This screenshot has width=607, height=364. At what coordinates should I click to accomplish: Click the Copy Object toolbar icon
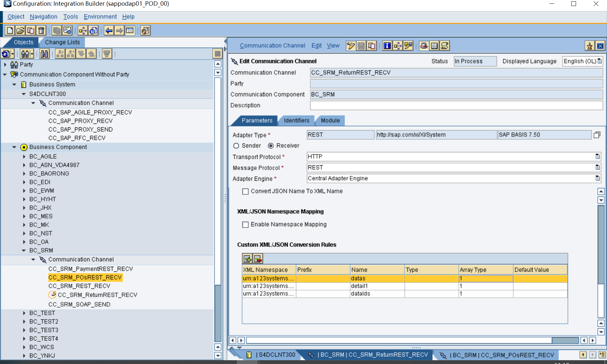31,30
